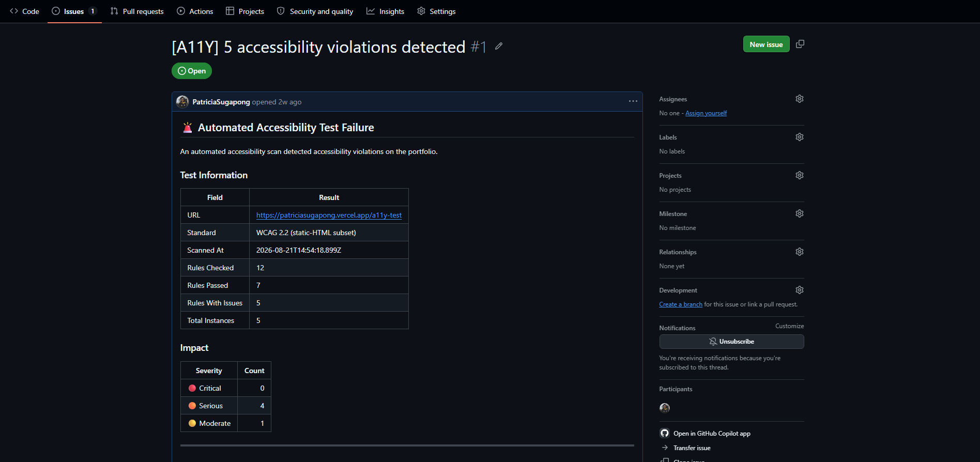Click Transfer issue in the sidebar

tap(686, 448)
